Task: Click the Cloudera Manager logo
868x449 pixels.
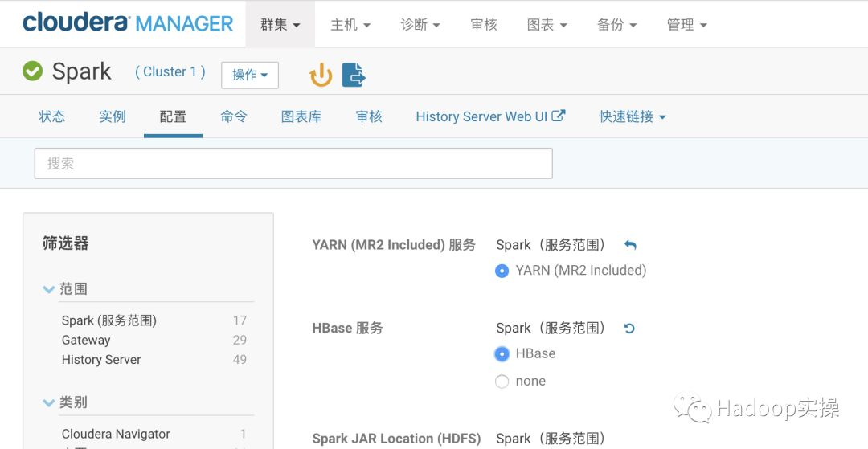Action: point(128,23)
